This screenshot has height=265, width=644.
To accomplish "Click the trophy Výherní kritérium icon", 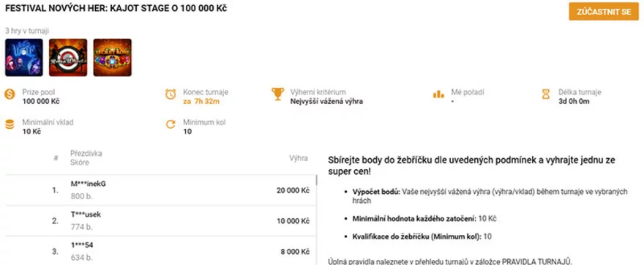I will click(277, 94).
